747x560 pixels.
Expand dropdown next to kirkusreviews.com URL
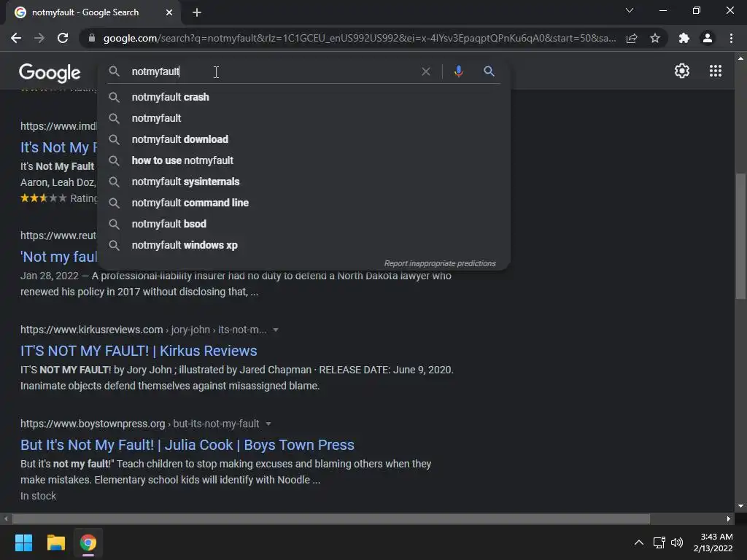coord(275,330)
